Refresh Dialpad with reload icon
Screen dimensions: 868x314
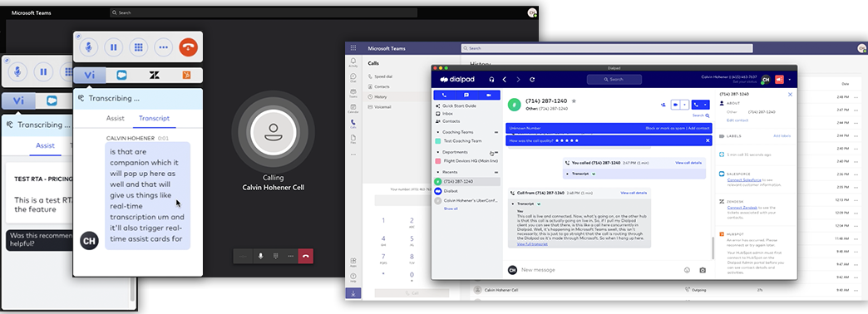tap(532, 80)
